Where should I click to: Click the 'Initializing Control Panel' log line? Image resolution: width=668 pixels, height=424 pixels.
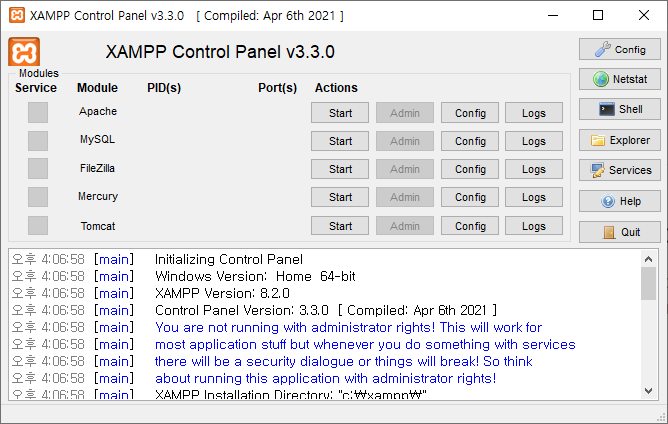[x=229, y=260]
